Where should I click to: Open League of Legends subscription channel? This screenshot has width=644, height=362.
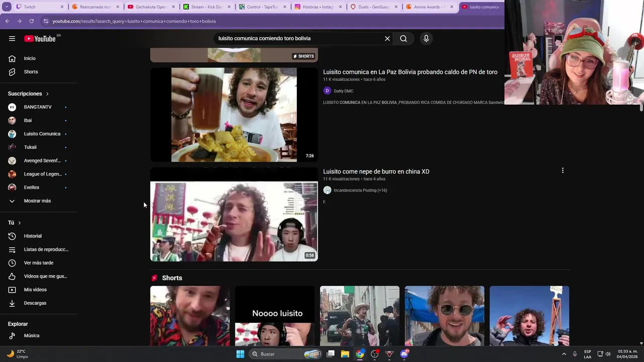point(38,174)
